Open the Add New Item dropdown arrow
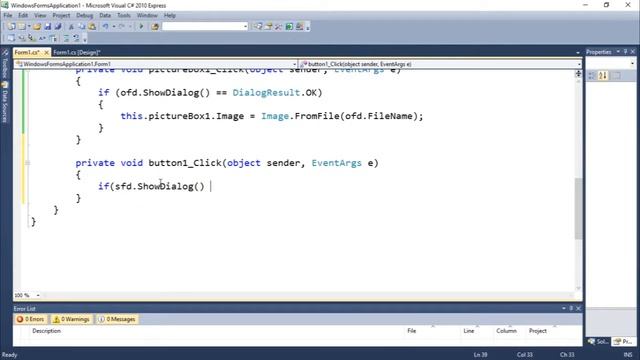The image size is (640, 360). 29,27
